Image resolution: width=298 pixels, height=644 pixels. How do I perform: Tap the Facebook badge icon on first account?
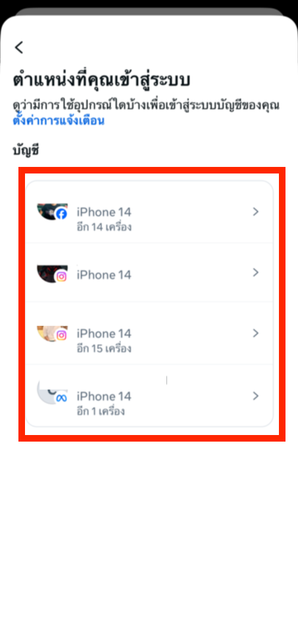pyautogui.click(x=61, y=214)
